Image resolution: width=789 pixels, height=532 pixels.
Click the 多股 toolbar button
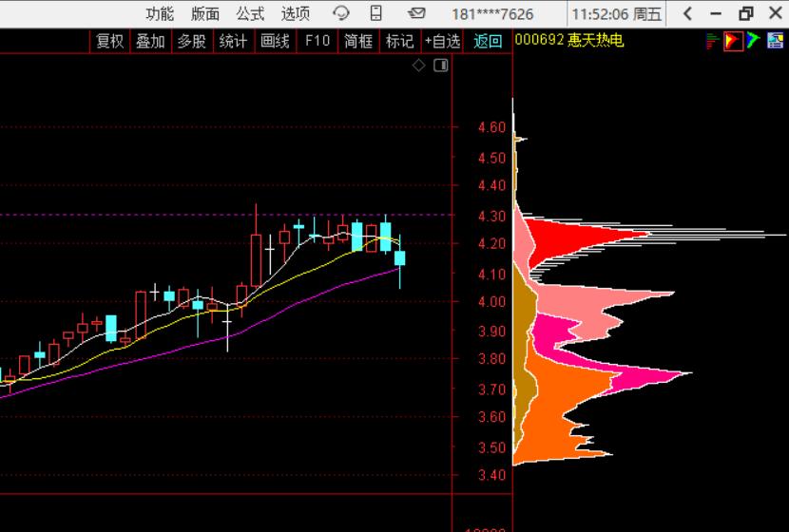(192, 41)
